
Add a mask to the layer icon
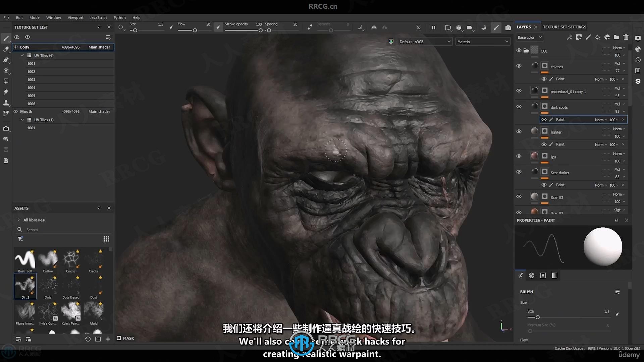tap(579, 37)
